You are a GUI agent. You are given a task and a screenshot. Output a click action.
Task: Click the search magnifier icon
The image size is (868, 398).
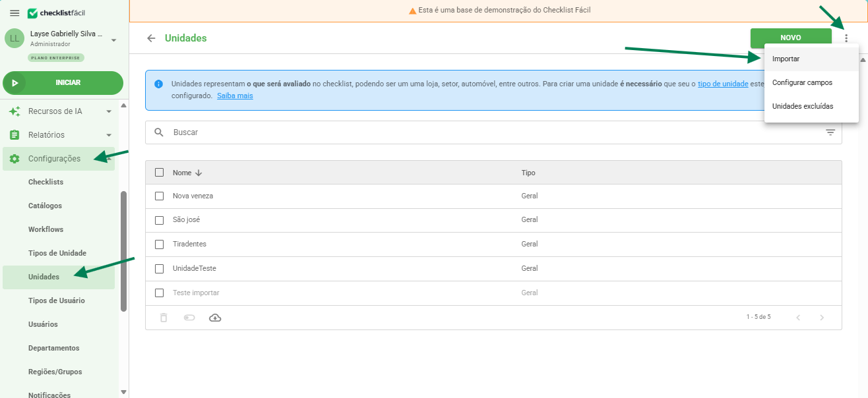(x=159, y=132)
